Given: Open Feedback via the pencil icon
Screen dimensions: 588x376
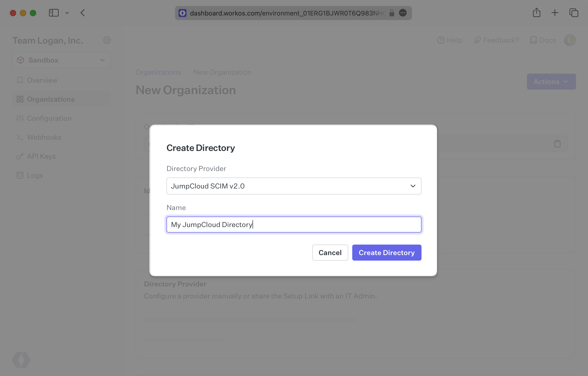Looking at the screenshot, I should (x=477, y=40).
